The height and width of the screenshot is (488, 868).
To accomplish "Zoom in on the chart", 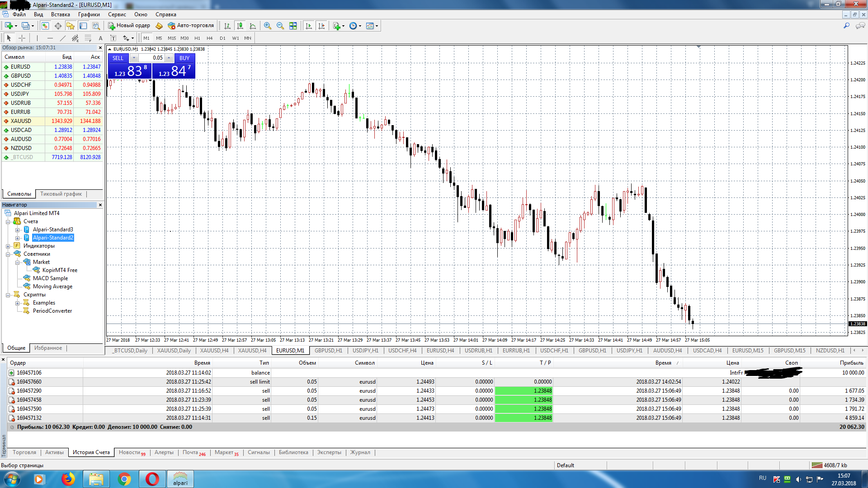I will pos(268,26).
